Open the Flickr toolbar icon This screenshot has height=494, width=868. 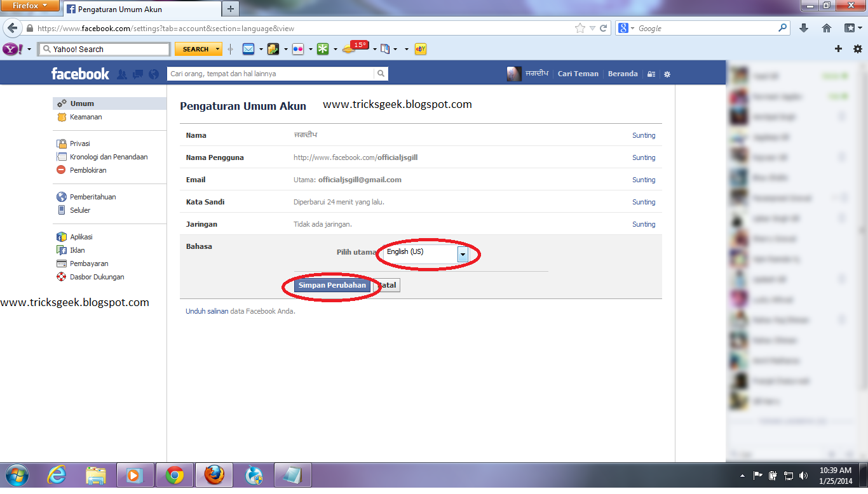pos(298,49)
